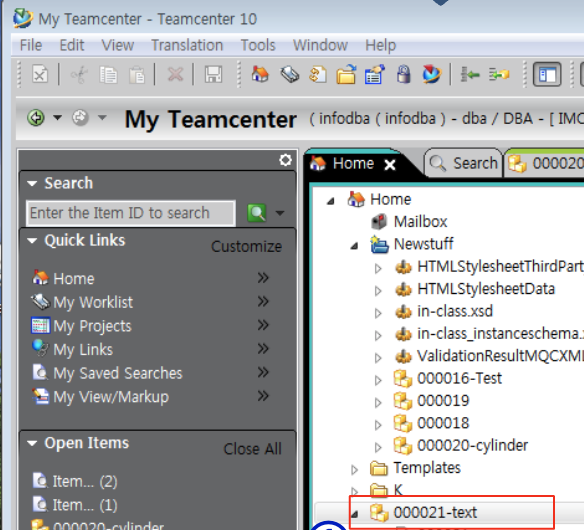This screenshot has height=530, width=584.
Task: Open the Back history dropdown arrow
Action: point(57,118)
